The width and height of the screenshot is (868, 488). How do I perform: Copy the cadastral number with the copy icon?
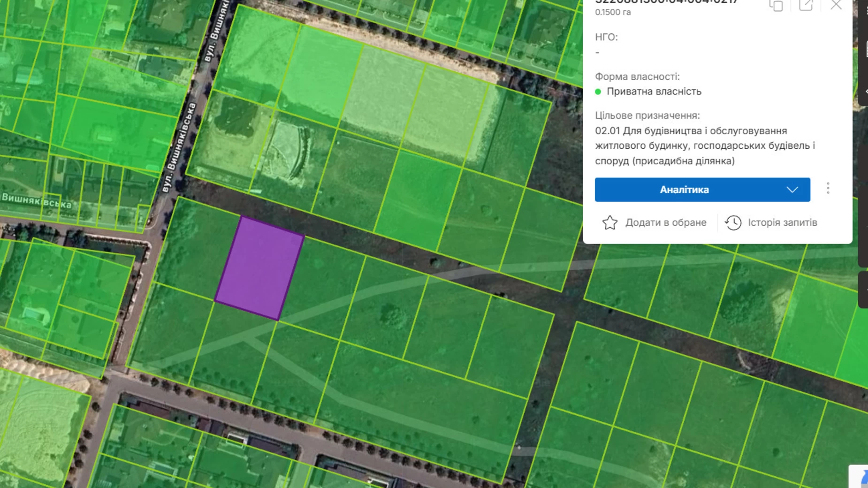point(776,6)
